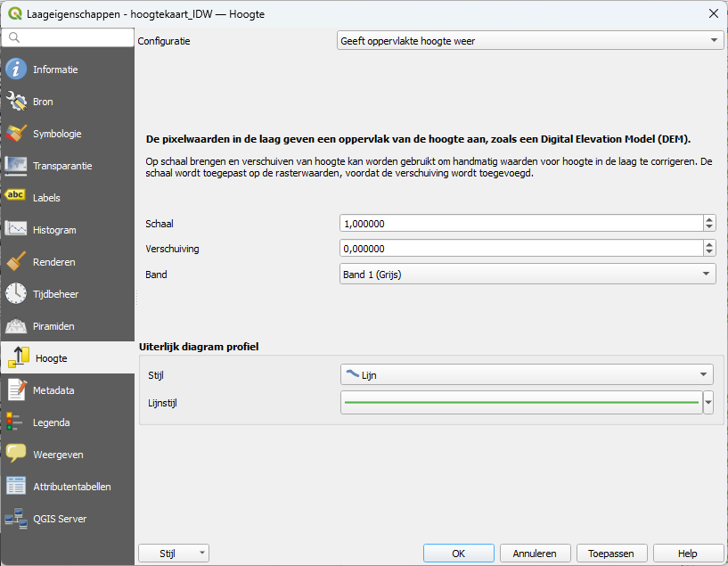Select the Bron sidebar icon
The width and height of the screenshot is (728, 566).
[16, 102]
